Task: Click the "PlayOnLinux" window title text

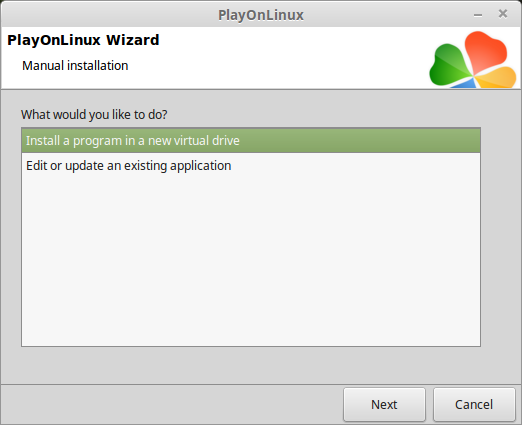Action: 261,15
